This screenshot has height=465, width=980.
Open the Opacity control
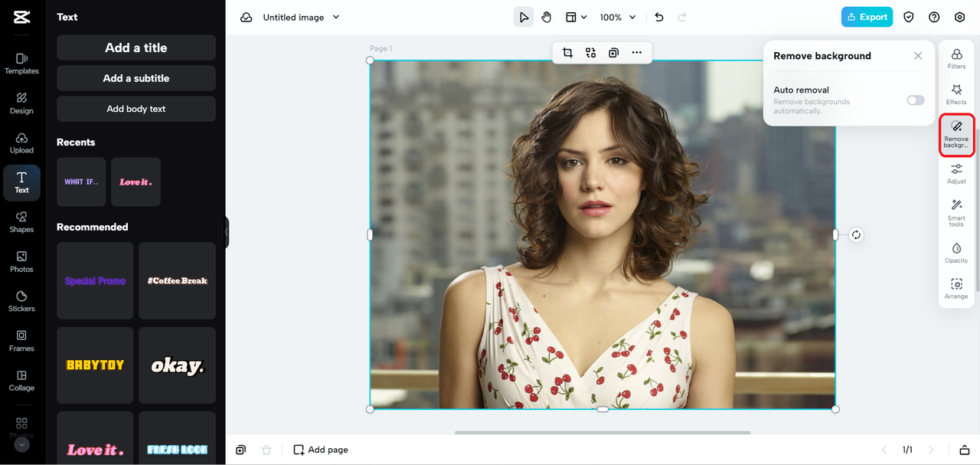click(956, 252)
